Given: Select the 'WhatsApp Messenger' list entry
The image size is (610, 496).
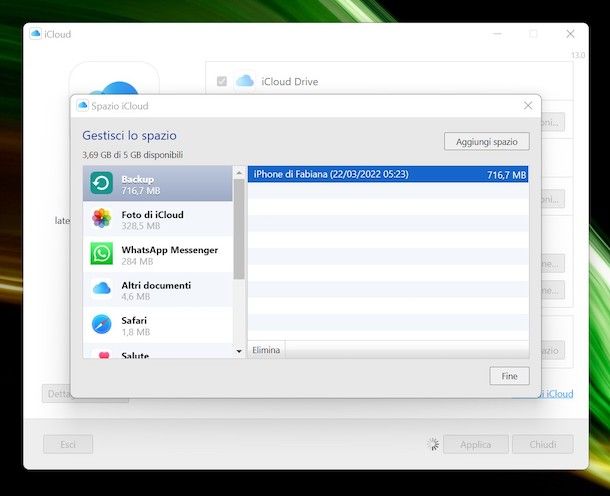Looking at the screenshot, I should (158, 254).
